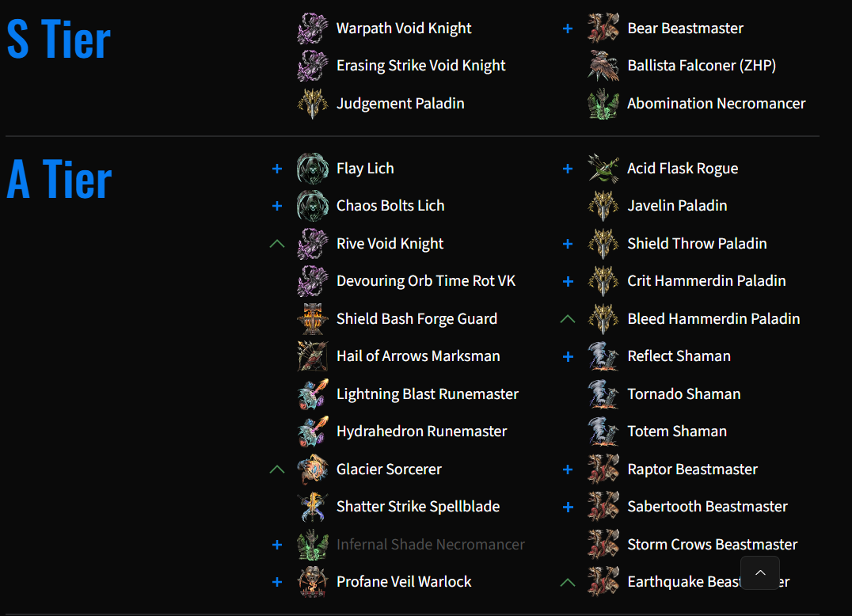
Task: Expand plus sign next to Bear Beastmaster
Action: point(568,29)
